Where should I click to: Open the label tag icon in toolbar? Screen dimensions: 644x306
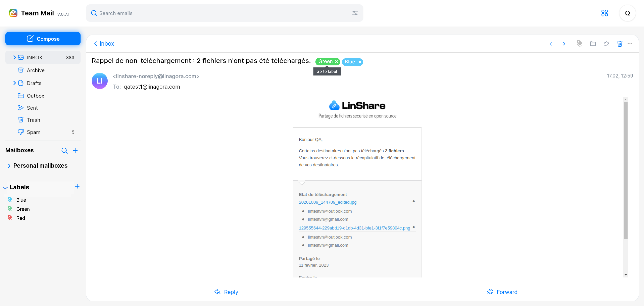[x=579, y=44]
